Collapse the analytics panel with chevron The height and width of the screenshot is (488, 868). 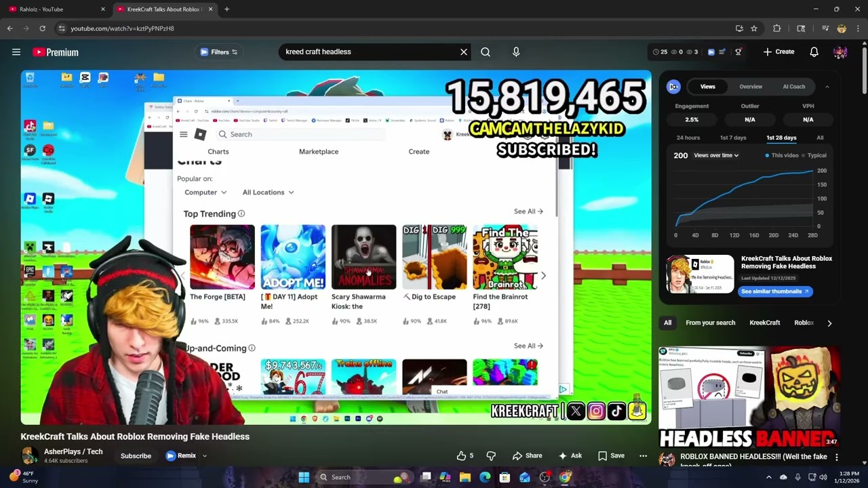click(x=827, y=87)
